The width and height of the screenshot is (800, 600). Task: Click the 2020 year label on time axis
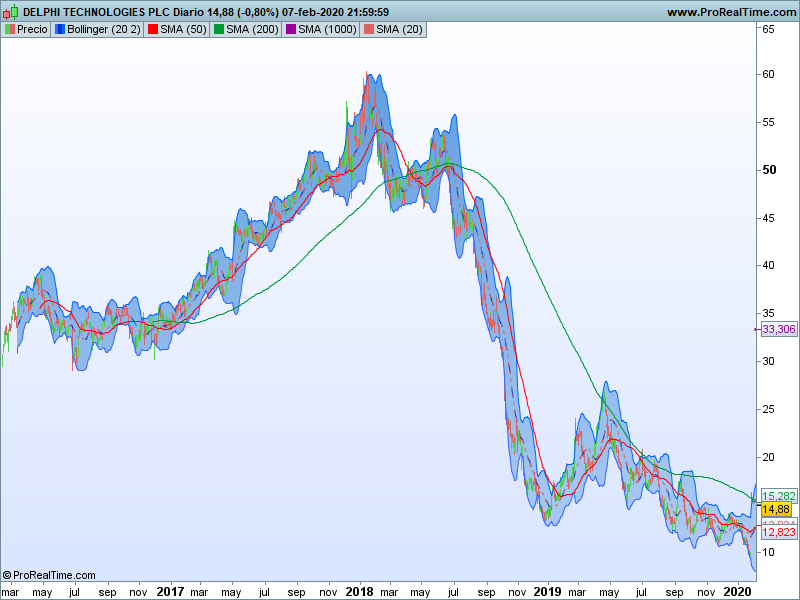tap(738, 592)
